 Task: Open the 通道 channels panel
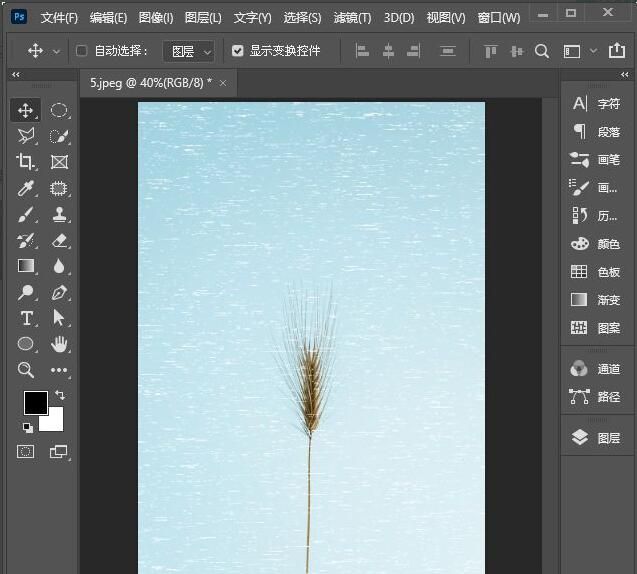pos(597,369)
